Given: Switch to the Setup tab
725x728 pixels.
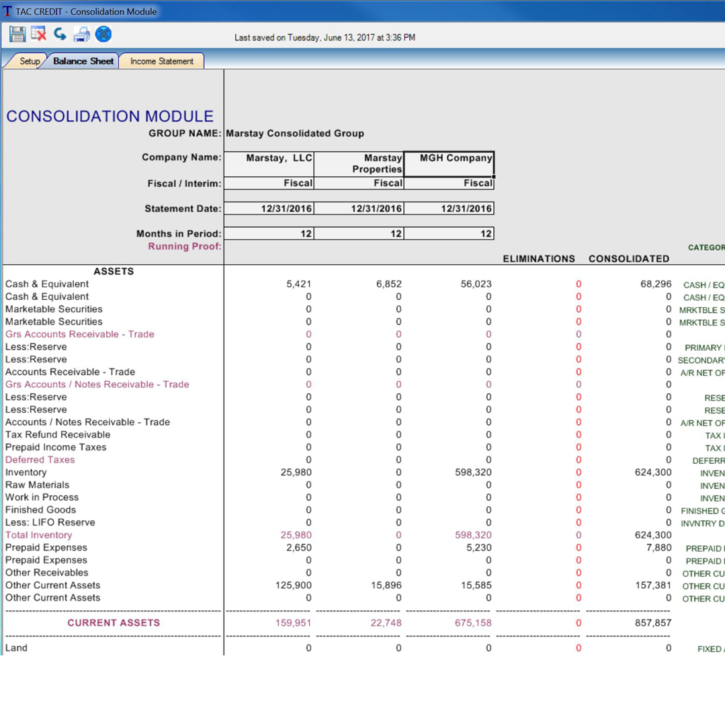Looking at the screenshot, I should [x=30, y=61].
